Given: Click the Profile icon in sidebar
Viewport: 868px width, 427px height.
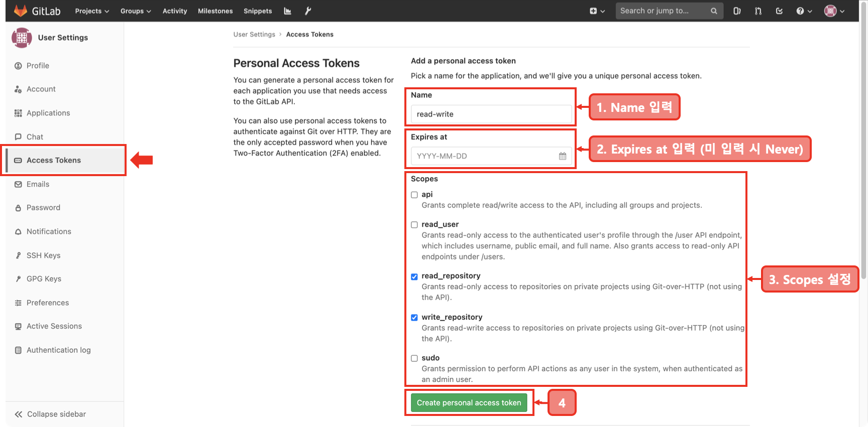Looking at the screenshot, I should pyautogui.click(x=18, y=66).
